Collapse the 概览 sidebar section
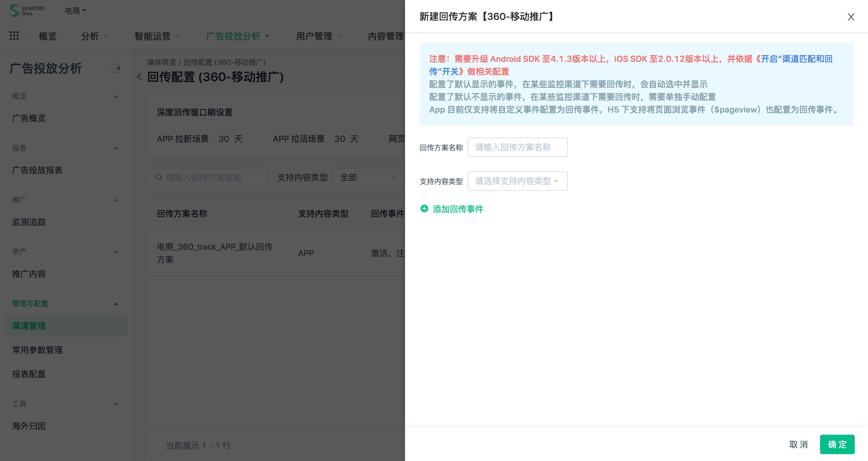Screen dimensions: 868x461 click(115, 97)
